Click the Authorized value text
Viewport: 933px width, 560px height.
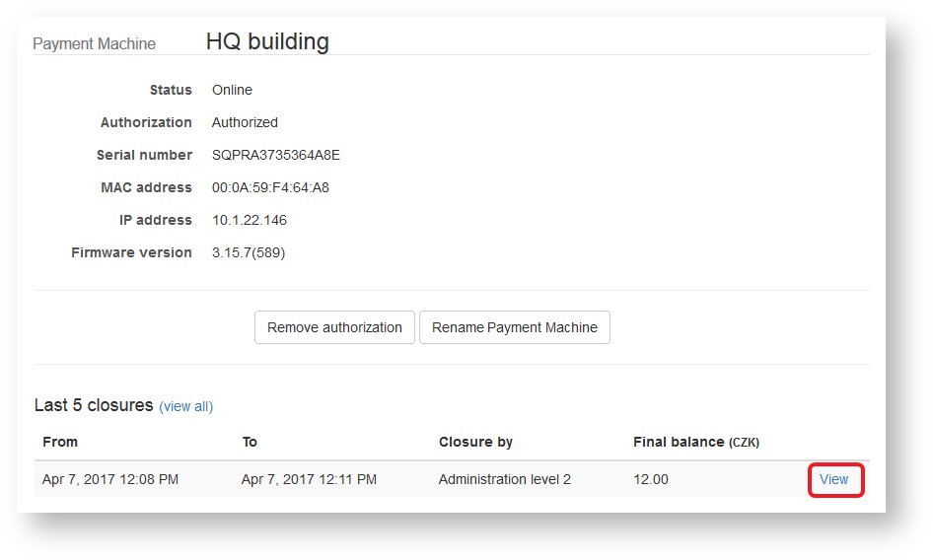point(245,122)
